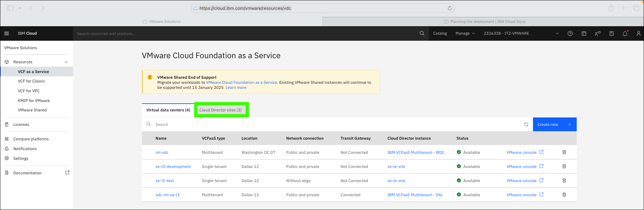Follow VMware Cloud Foundation as a Service link

[242, 82]
